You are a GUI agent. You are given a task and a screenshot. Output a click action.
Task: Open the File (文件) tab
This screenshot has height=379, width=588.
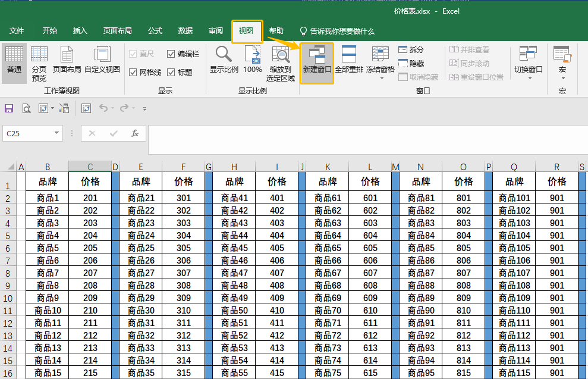17,31
